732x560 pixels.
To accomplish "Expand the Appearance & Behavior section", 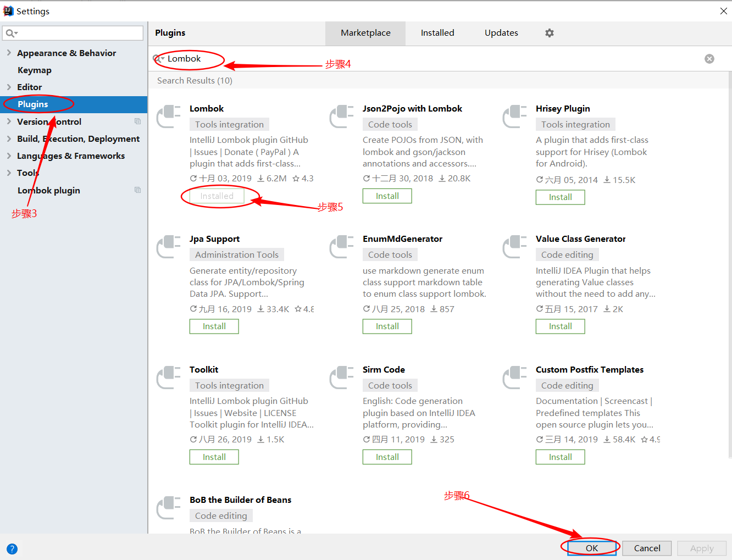I will click(9, 53).
